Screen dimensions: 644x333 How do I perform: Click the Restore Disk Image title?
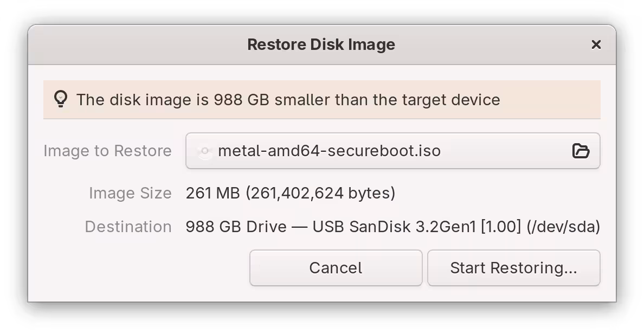click(321, 44)
